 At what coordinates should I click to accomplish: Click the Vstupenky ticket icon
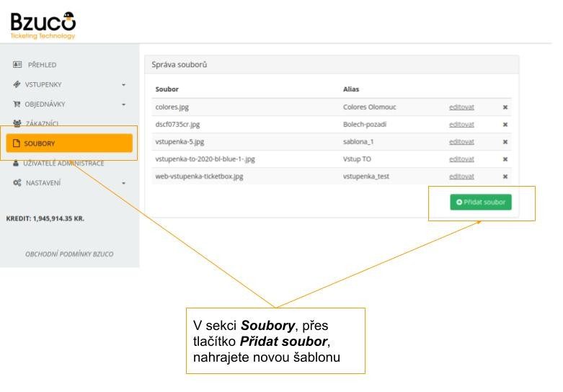[x=18, y=85]
